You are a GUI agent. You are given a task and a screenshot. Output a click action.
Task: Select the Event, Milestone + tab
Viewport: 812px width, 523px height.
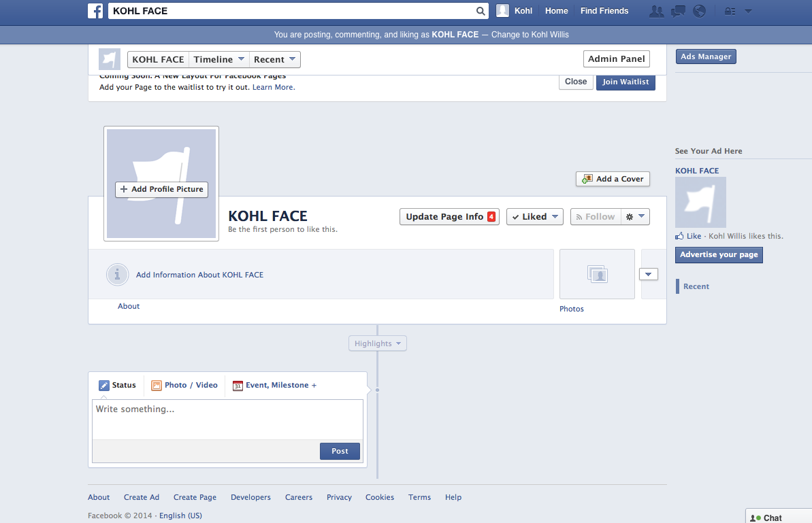point(274,386)
